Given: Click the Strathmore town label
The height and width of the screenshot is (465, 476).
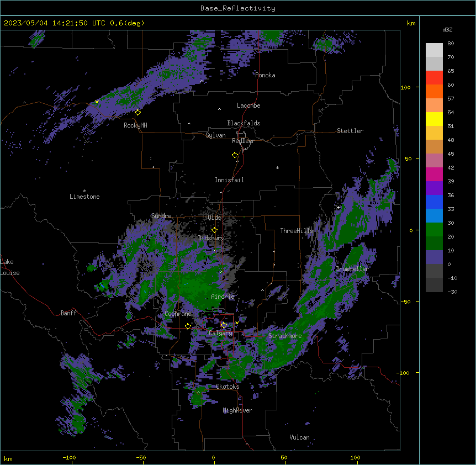Looking at the screenshot, I should point(285,336).
